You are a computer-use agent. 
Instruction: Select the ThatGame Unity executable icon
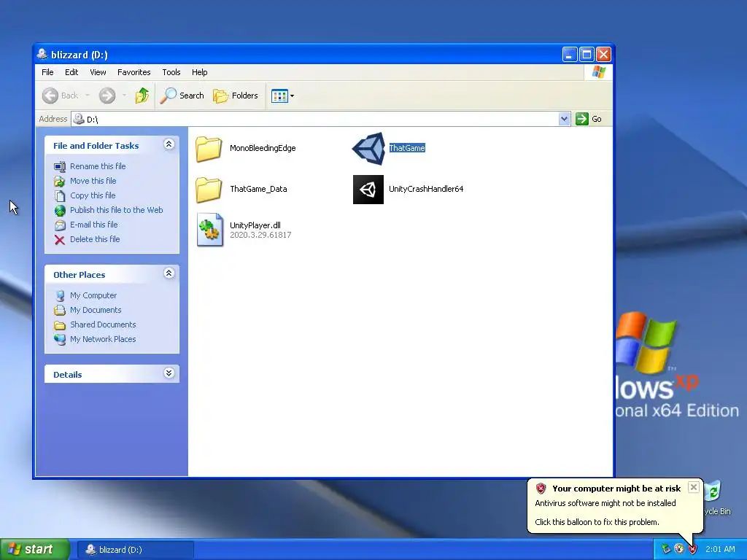coord(368,149)
